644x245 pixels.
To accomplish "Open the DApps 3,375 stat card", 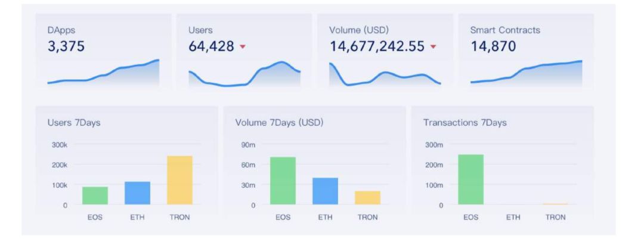I will click(x=103, y=51).
